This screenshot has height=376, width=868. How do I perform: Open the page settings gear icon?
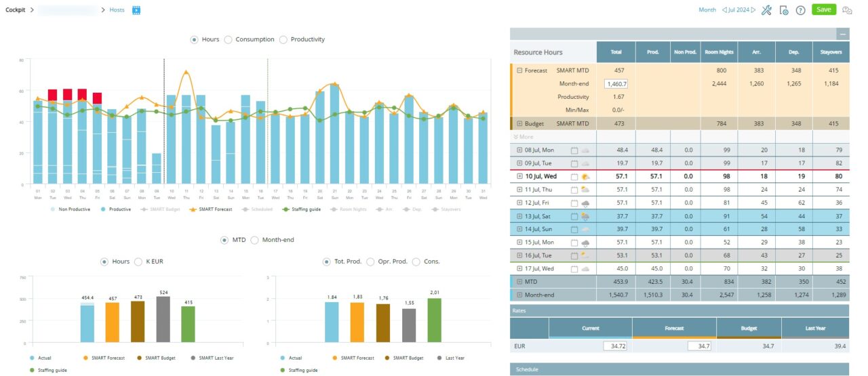click(x=784, y=10)
